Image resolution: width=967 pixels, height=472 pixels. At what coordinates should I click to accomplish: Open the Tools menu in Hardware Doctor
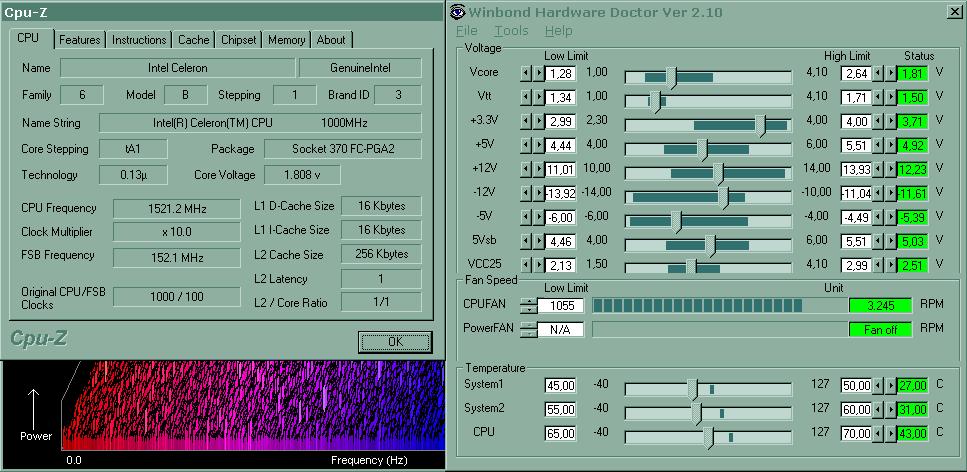tap(511, 30)
